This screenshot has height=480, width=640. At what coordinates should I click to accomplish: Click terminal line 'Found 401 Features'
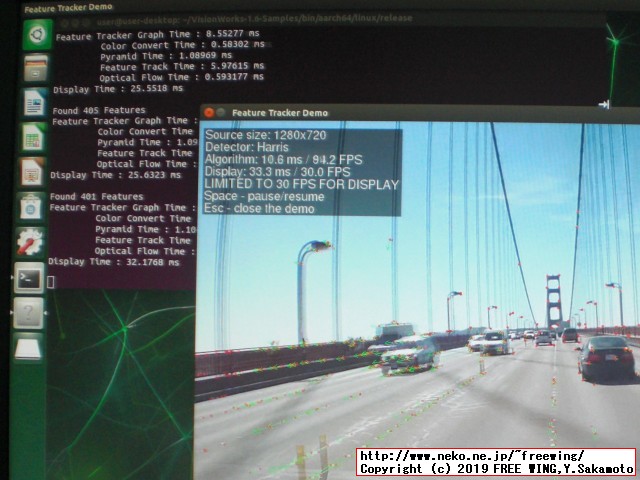(x=97, y=197)
